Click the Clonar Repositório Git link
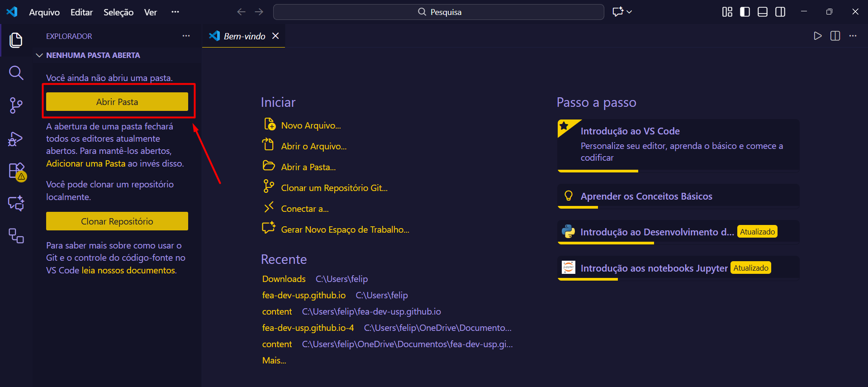The width and height of the screenshot is (868, 387). 334,188
